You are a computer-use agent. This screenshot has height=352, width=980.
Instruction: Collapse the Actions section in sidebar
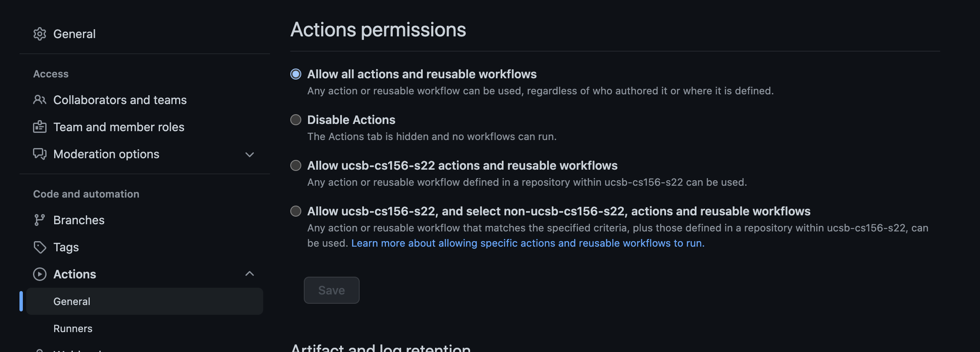250,274
